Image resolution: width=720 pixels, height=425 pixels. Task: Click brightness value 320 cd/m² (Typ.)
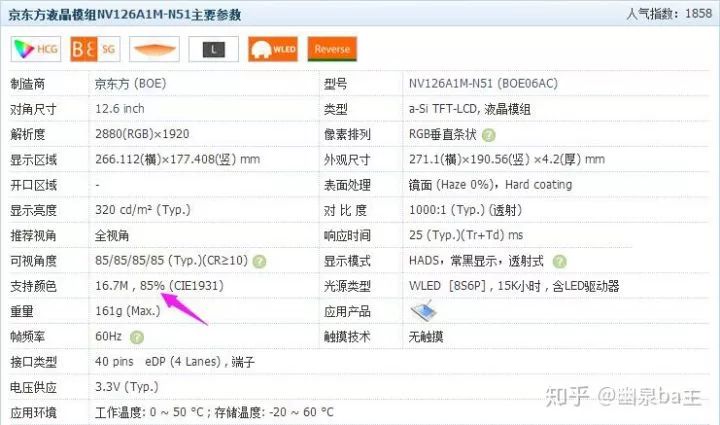tap(142, 210)
